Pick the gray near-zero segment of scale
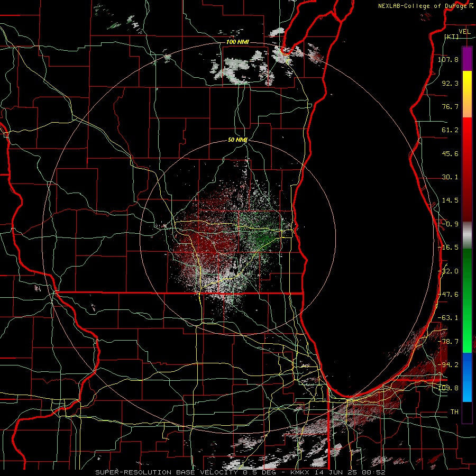The height and width of the screenshot is (476, 476). coord(467,235)
